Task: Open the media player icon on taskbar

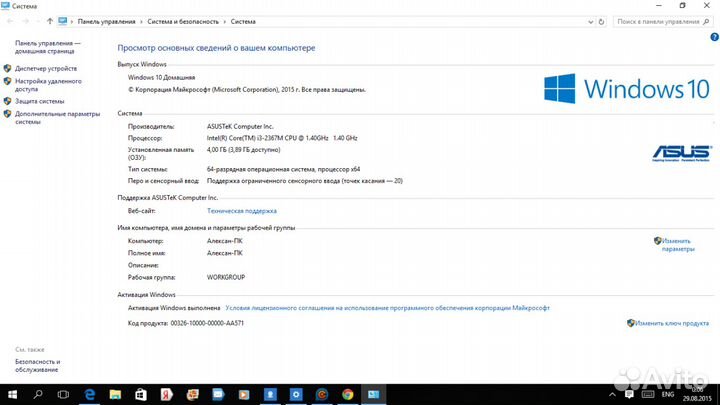Action: coord(244,394)
